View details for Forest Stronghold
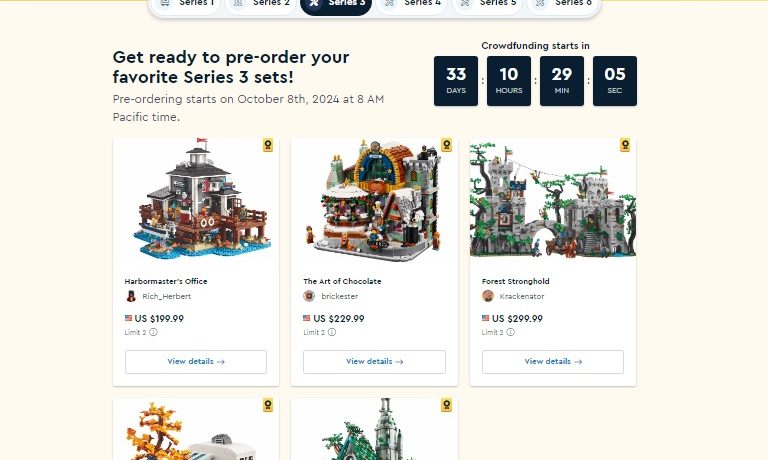 click(x=553, y=362)
